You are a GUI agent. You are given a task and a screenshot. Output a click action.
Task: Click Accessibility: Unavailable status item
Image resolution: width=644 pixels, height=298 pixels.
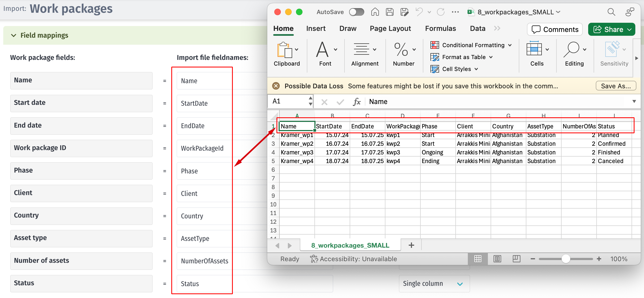(x=353, y=259)
